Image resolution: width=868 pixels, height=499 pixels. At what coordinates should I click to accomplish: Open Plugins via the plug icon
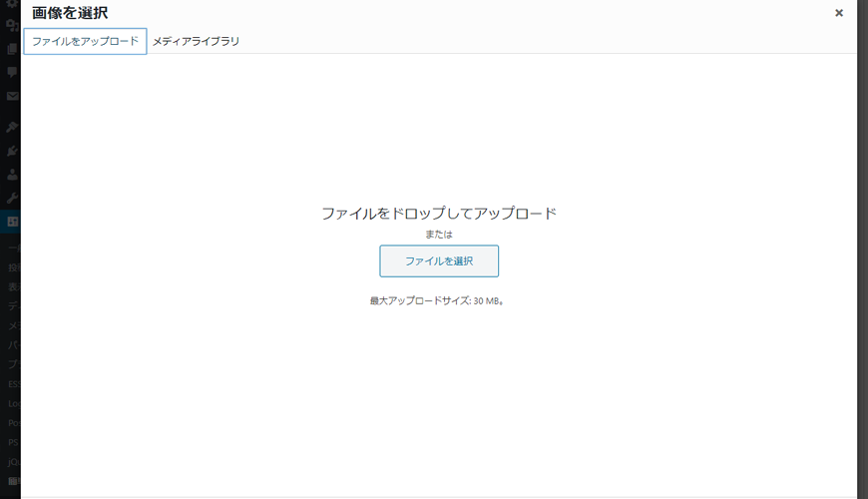click(x=12, y=151)
